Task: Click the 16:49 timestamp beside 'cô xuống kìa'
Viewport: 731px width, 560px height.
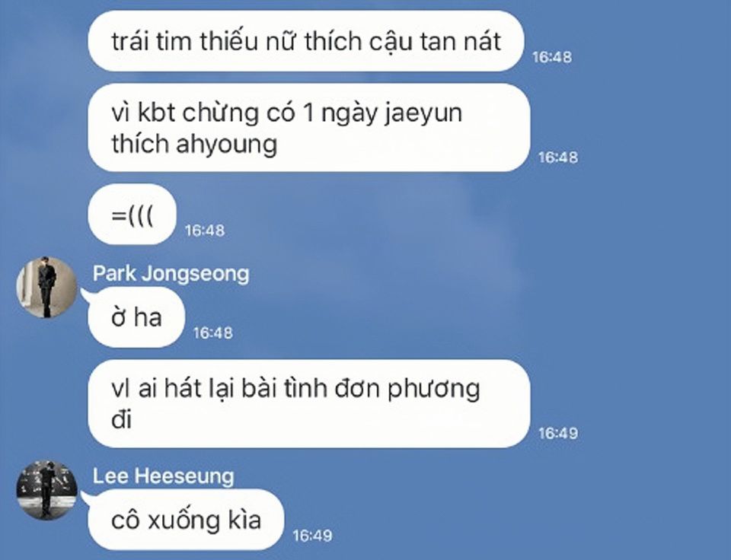Action: pyautogui.click(x=312, y=536)
